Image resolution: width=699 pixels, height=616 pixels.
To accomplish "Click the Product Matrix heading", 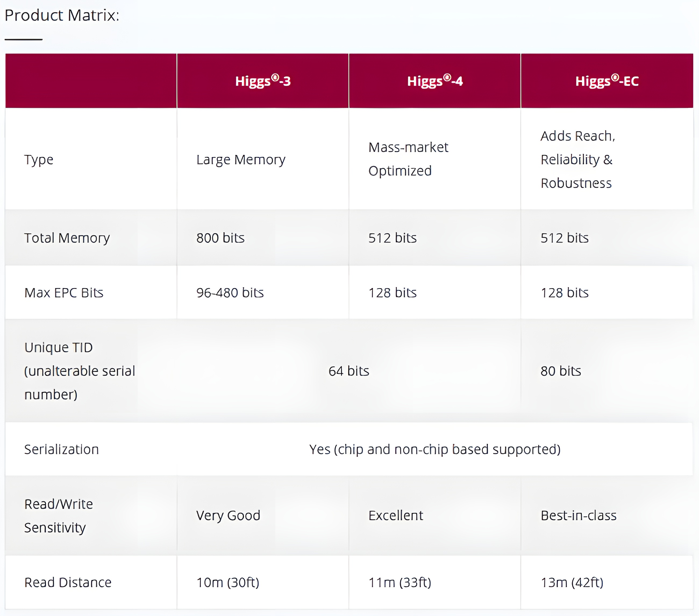I will [62, 15].
